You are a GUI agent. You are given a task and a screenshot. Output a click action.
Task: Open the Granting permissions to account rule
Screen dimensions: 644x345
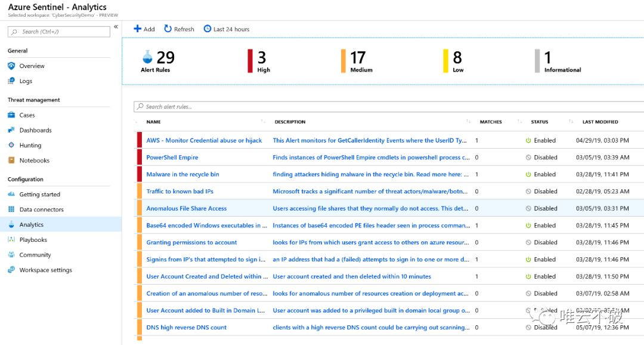(192, 242)
